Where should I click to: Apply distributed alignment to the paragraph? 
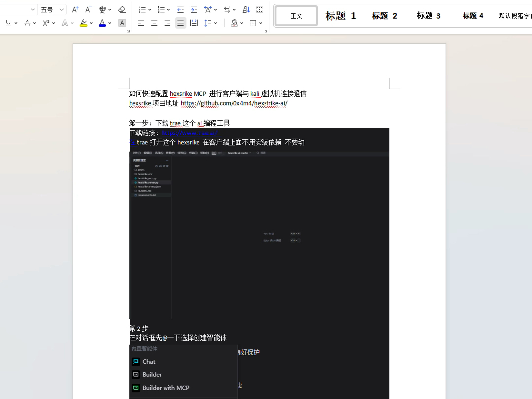[x=194, y=23]
